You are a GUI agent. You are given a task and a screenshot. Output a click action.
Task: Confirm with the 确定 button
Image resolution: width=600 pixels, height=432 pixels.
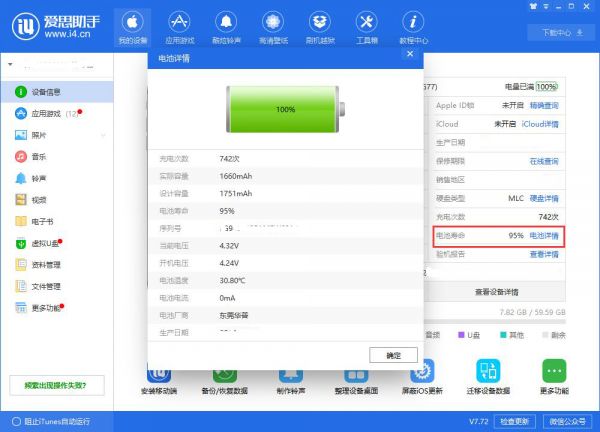click(393, 355)
